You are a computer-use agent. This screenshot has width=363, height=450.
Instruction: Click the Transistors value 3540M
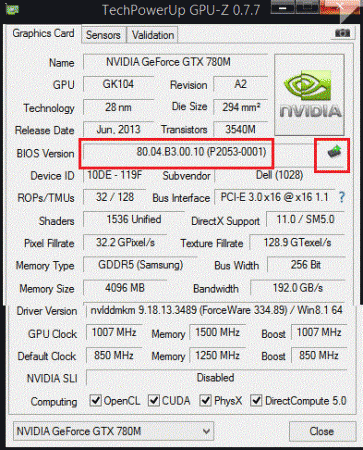coord(240,129)
